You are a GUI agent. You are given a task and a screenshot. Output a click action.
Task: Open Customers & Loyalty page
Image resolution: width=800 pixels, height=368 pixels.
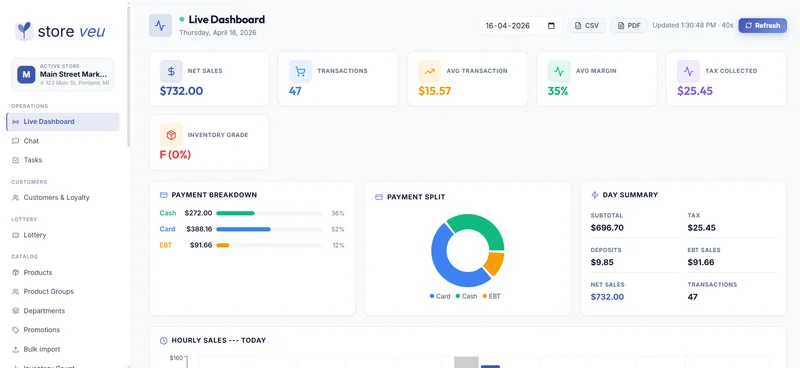pyautogui.click(x=63, y=198)
